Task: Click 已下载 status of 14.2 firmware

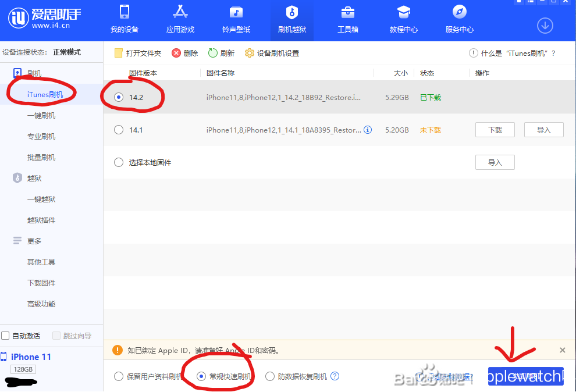Action: [431, 97]
